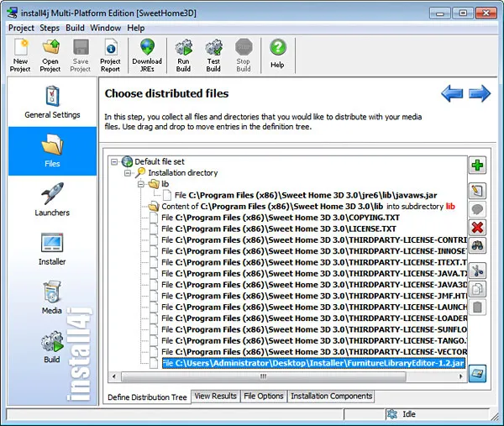The image size is (504, 426).
Task: Collapse the Installation directory node
Action: tap(128, 173)
